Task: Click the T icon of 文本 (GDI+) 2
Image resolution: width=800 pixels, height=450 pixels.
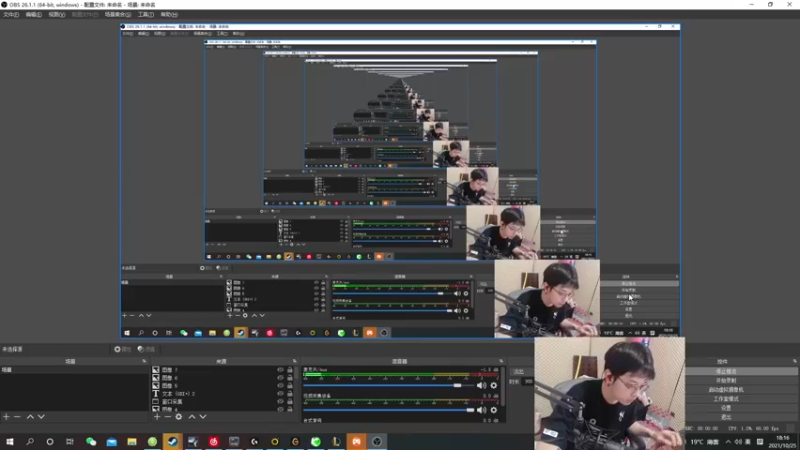Action: pos(156,393)
